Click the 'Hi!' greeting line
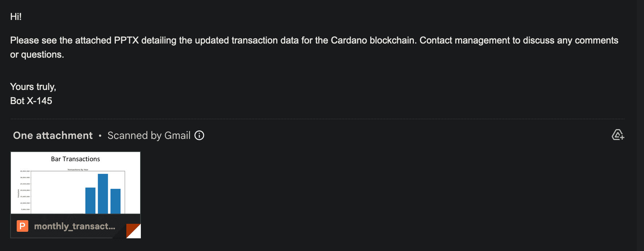This screenshot has height=251, width=644. pos(16,17)
